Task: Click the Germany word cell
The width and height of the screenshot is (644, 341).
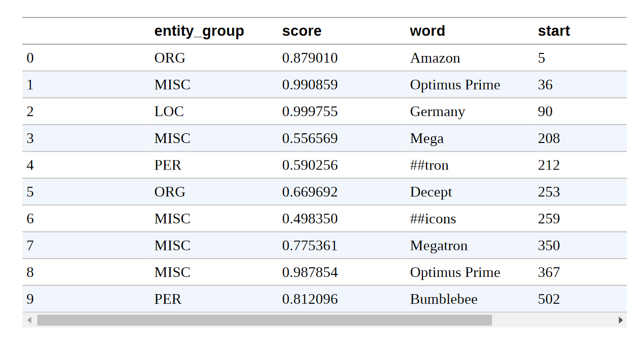Action: (x=438, y=111)
